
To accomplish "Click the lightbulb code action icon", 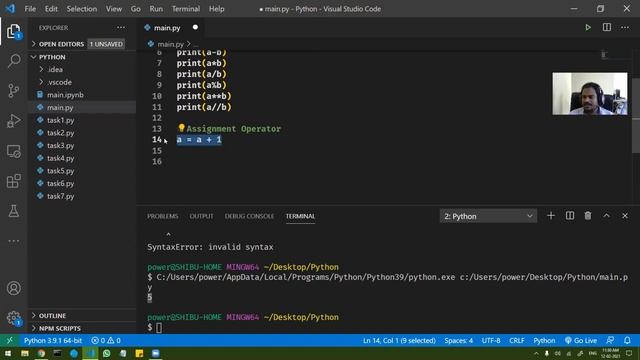I will (181, 128).
